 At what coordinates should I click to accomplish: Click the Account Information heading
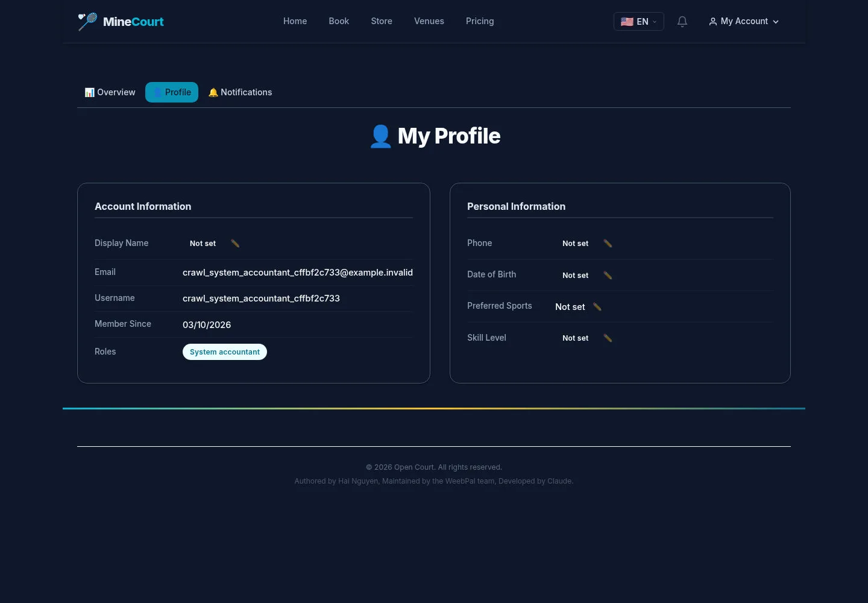coord(143,206)
